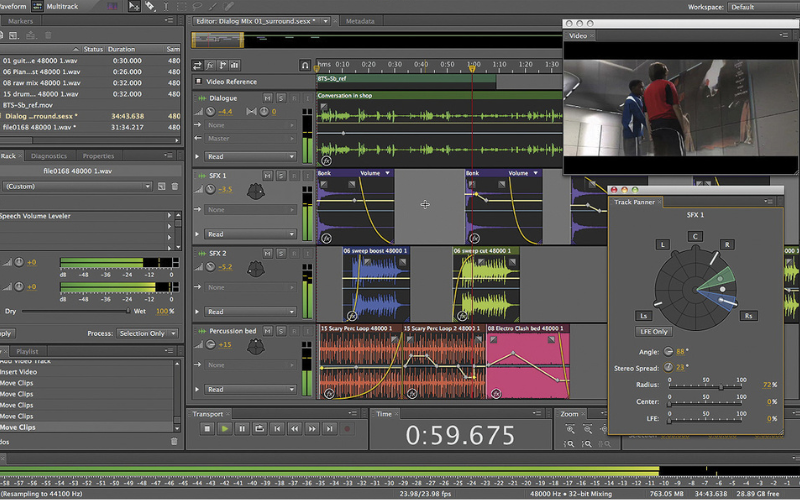This screenshot has width=800, height=500.
Task: Open the Workspace Default dropdown
Action: coord(760,7)
